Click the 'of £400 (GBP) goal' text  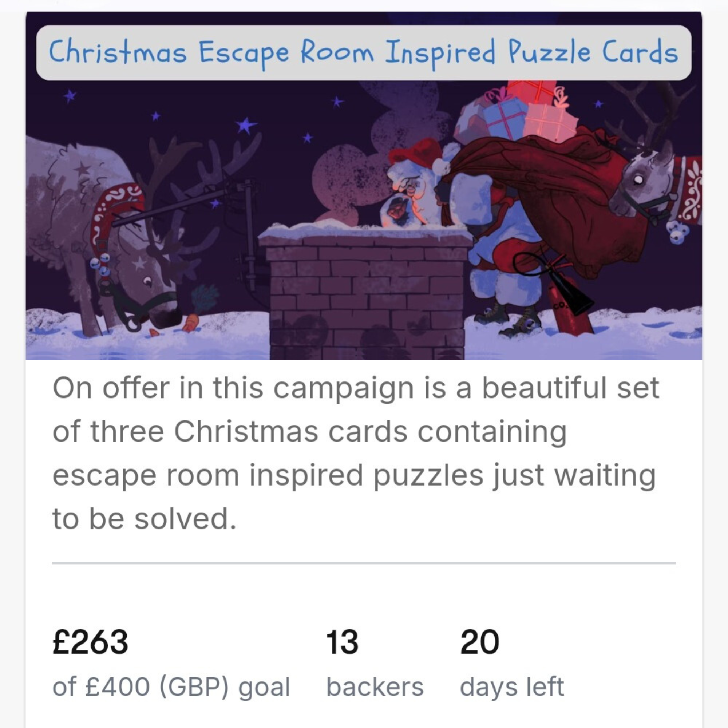pos(171,687)
